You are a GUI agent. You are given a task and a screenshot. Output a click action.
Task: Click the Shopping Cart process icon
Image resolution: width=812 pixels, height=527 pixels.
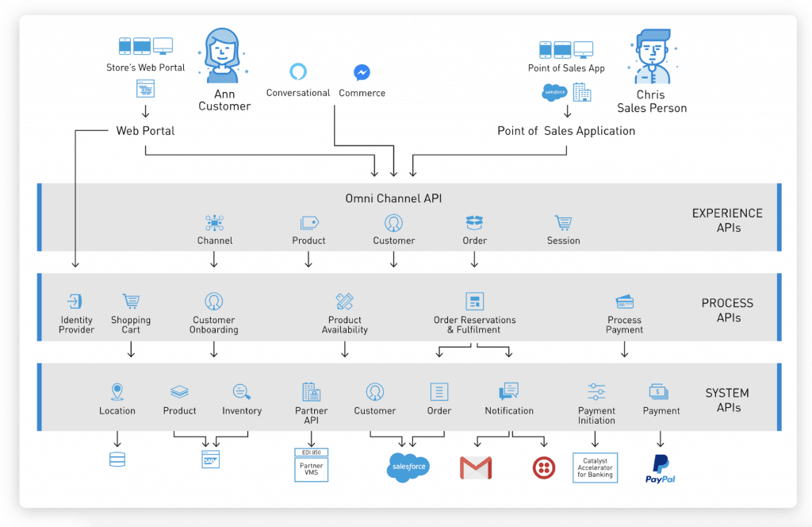pyautogui.click(x=131, y=302)
